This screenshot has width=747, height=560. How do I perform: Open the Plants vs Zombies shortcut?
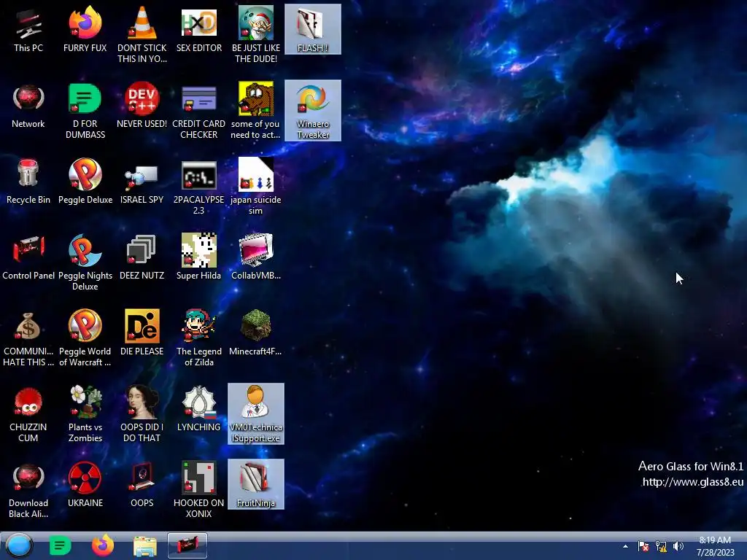pyautogui.click(x=85, y=413)
